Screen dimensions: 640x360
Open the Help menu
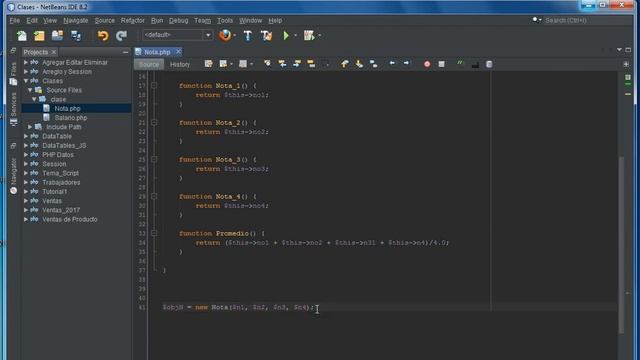pos(275,20)
